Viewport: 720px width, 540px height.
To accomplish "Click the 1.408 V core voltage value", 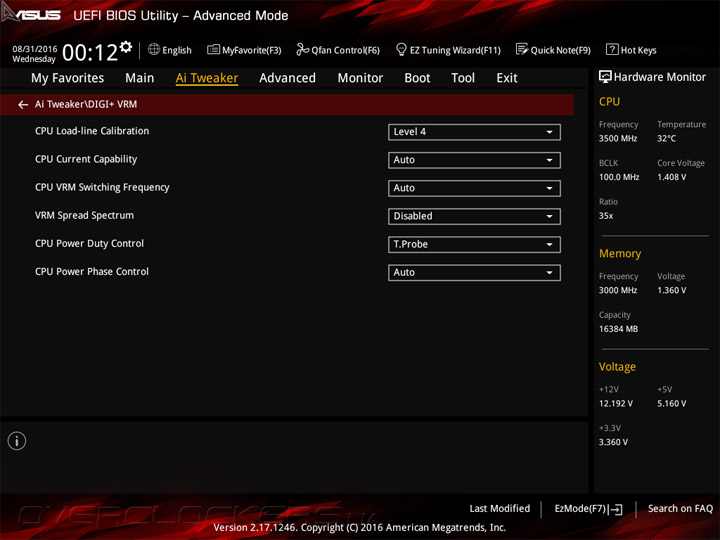I will click(x=672, y=177).
